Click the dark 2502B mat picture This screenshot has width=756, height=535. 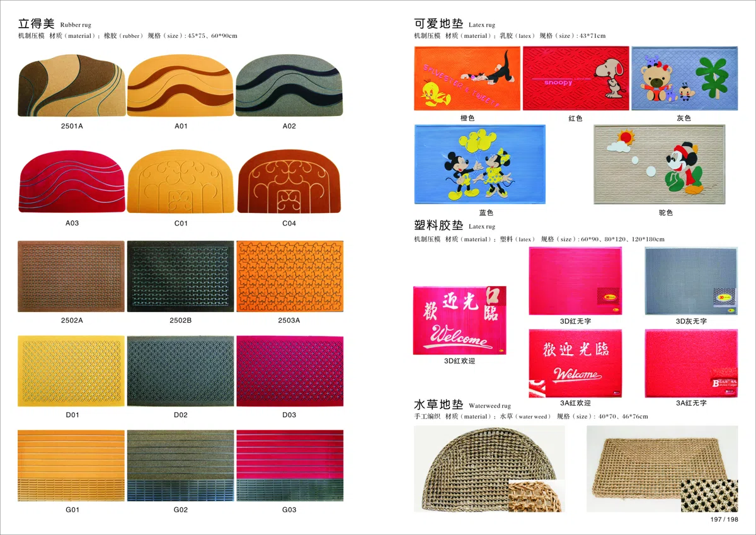(x=181, y=277)
